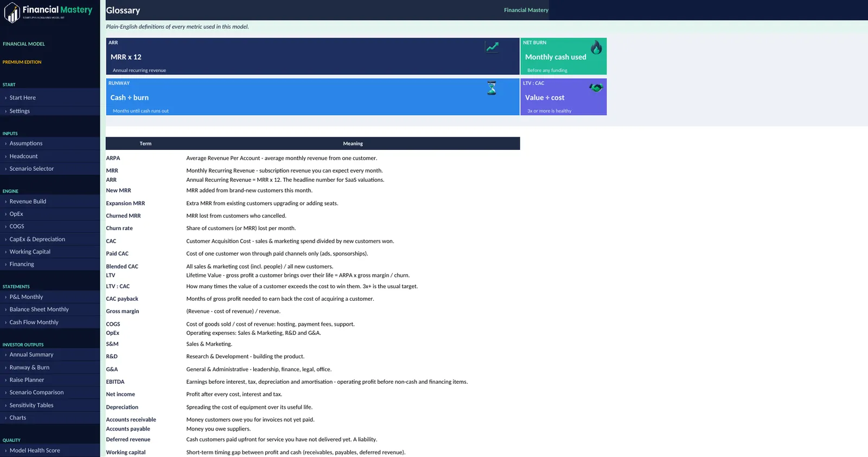
Task: Click the 'Net income' glossary term
Action: [x=120, y=395]
